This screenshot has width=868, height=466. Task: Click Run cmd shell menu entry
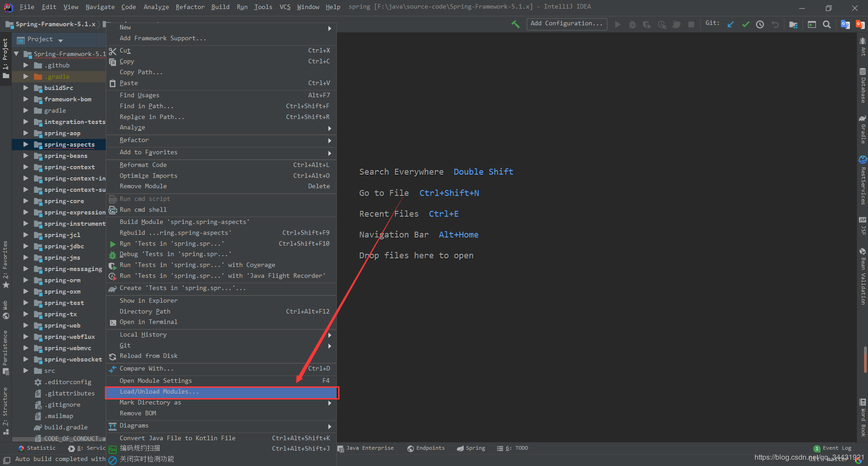click(x=222, y=210)
